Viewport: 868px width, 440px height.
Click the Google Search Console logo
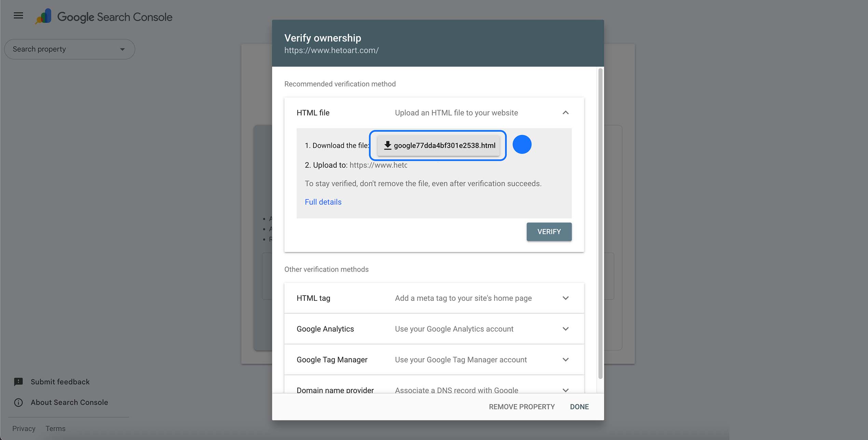coord(102,16)
